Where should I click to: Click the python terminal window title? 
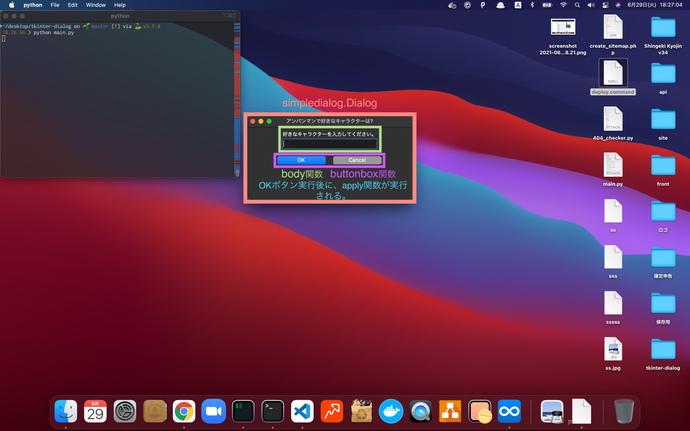click(120, 16)
